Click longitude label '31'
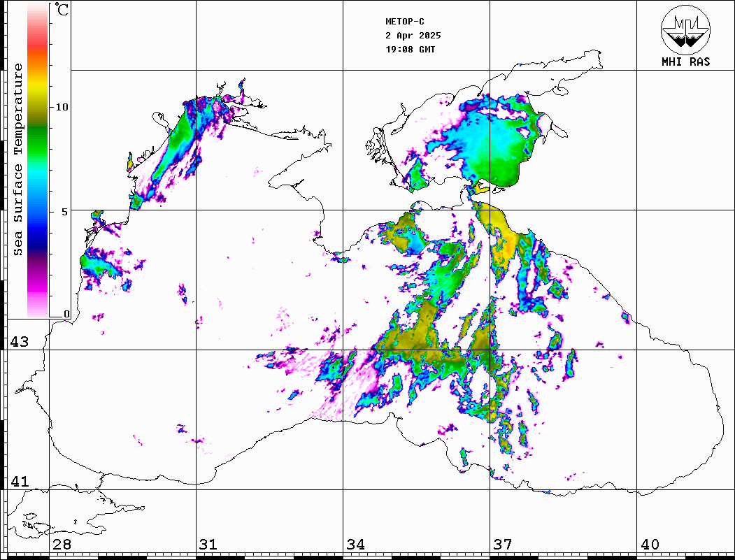Image resolution: width=735 pixels, height=560 pixels. (208, 545)
